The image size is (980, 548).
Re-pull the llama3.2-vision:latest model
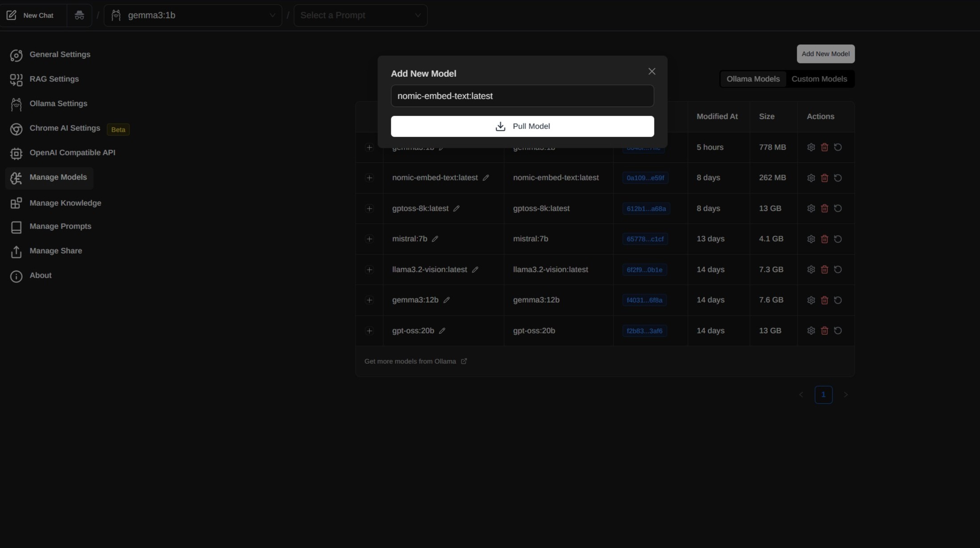[838, 270]
